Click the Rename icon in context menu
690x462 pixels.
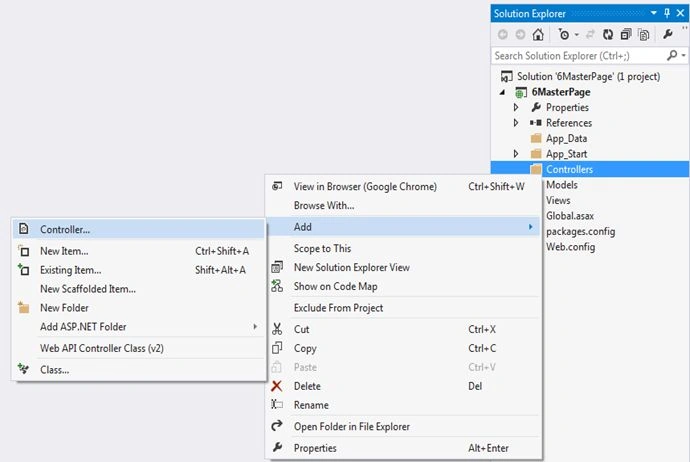[277, 404]
